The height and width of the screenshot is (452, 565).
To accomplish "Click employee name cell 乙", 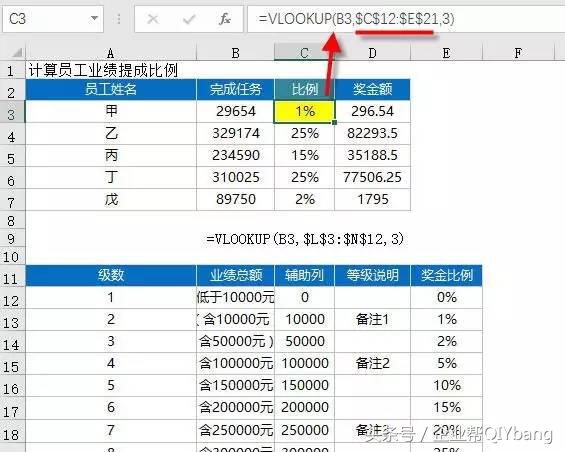I will (x=111, y=133).
